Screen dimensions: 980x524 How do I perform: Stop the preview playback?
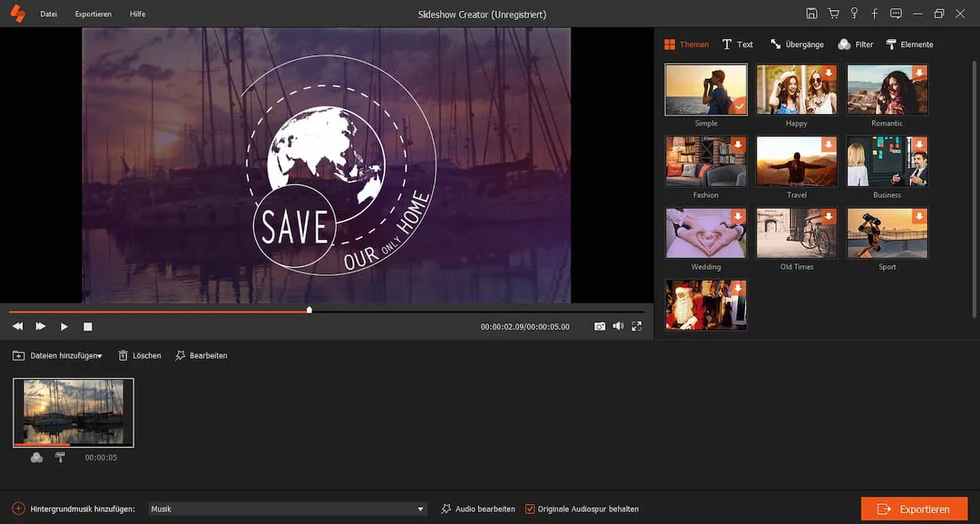coord(87,326)
